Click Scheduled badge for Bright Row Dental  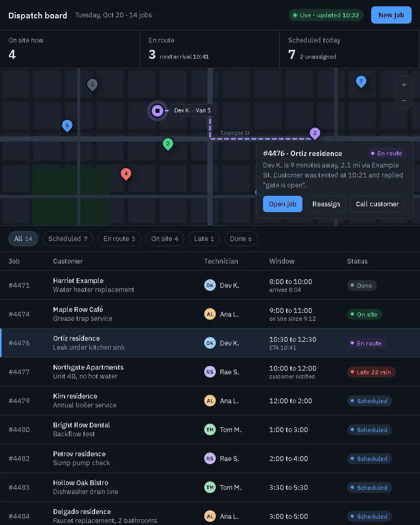[x=369, y=429]
